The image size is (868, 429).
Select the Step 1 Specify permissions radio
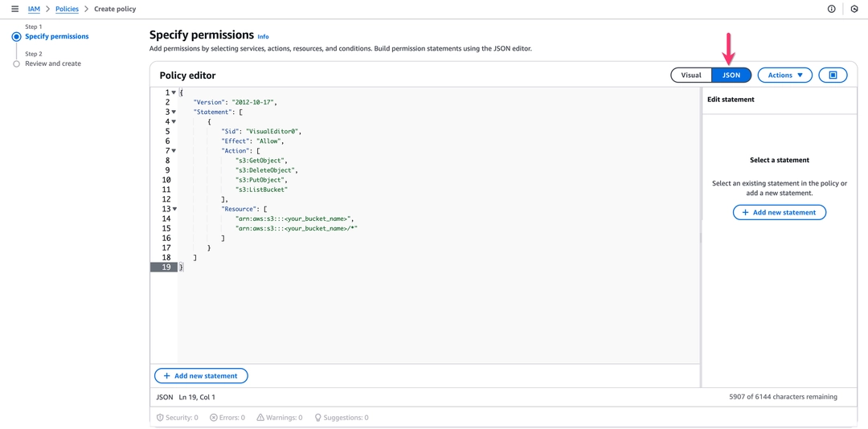coord(17,36)
